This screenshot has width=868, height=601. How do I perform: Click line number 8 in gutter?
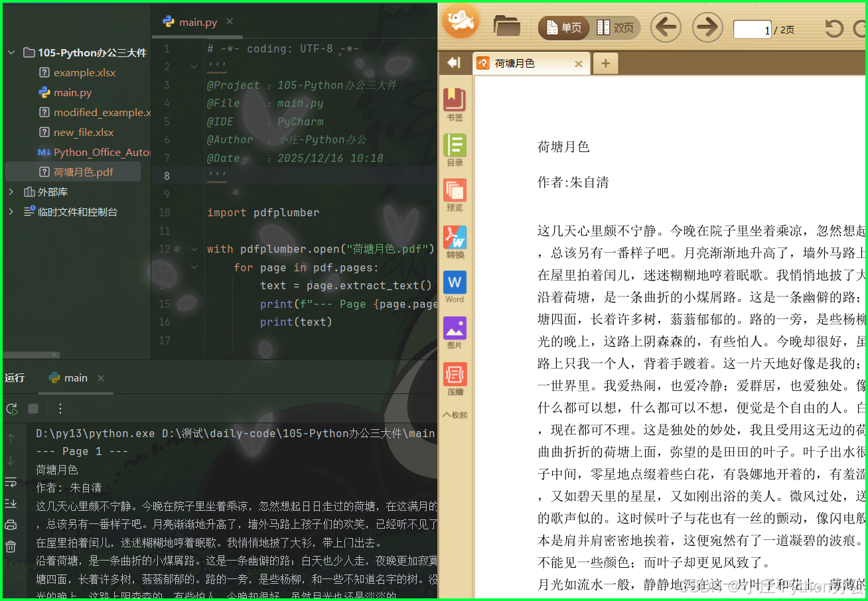tap(167, 176)
